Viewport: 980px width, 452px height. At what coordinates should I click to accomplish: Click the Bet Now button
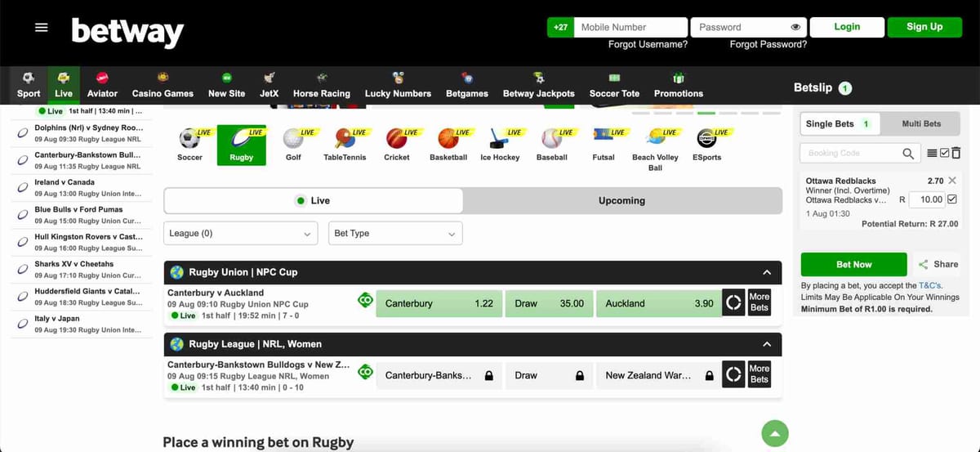[853, 264]
